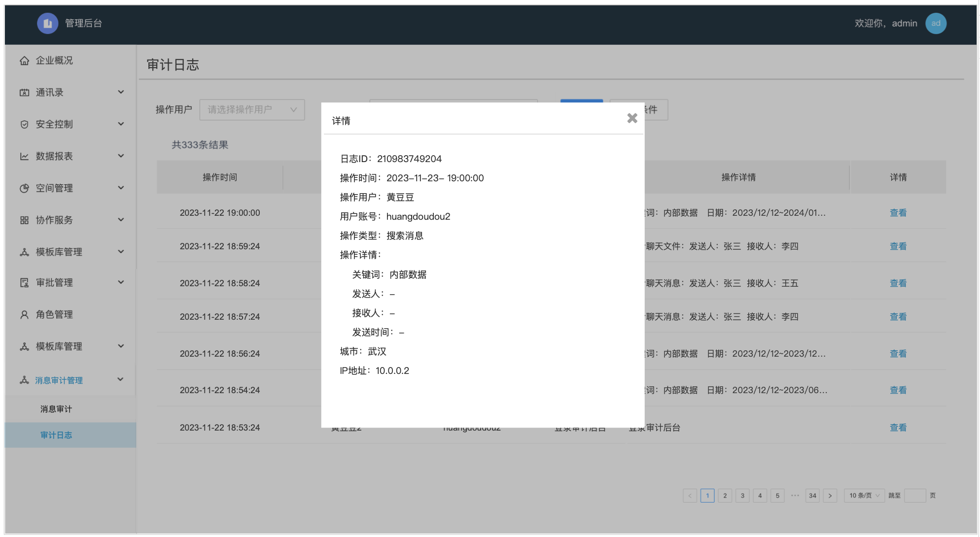Viewport: 980px width, 537px height.
Task: Click the next page arrow
Action: coord(830,496)
